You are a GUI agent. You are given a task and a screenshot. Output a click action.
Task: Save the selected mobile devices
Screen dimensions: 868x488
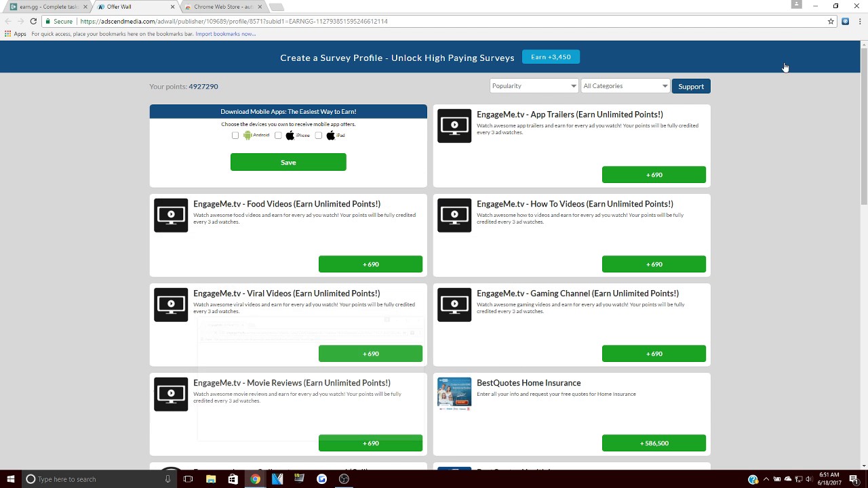[x=288, y=162]
